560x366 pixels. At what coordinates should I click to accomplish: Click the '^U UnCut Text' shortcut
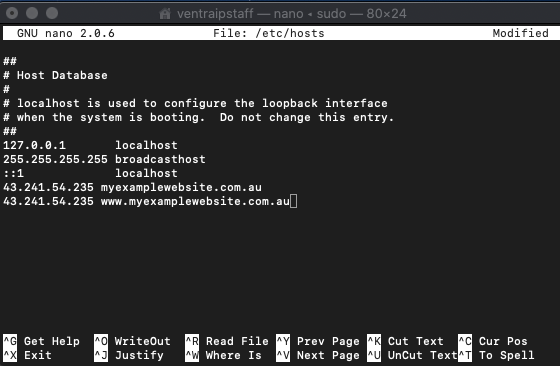412,355
